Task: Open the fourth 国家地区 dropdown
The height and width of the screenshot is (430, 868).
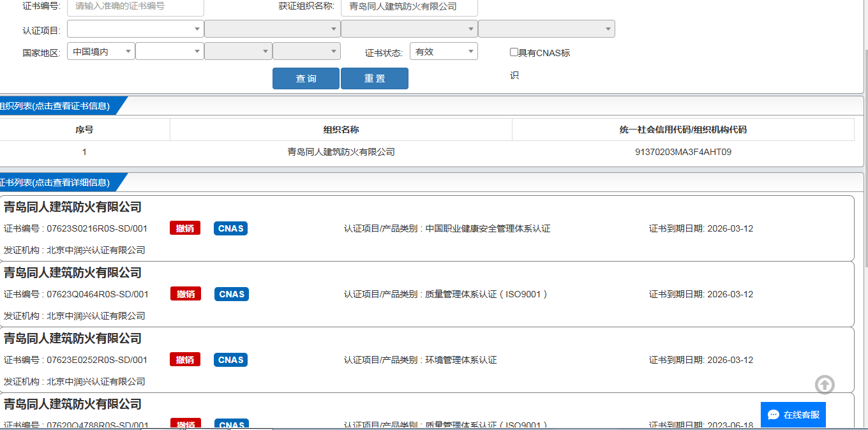Action: [306, 52]
